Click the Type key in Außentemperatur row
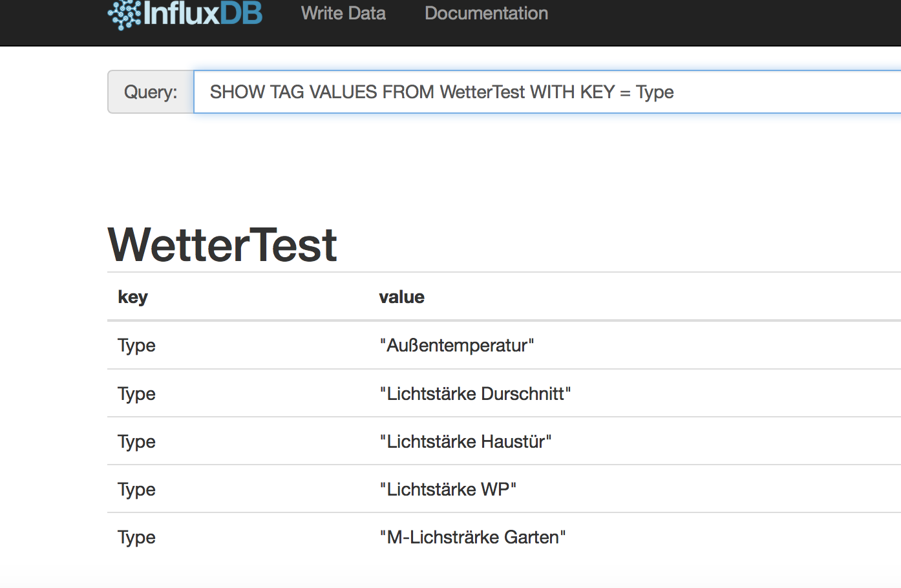 click(x=136, y=346)
